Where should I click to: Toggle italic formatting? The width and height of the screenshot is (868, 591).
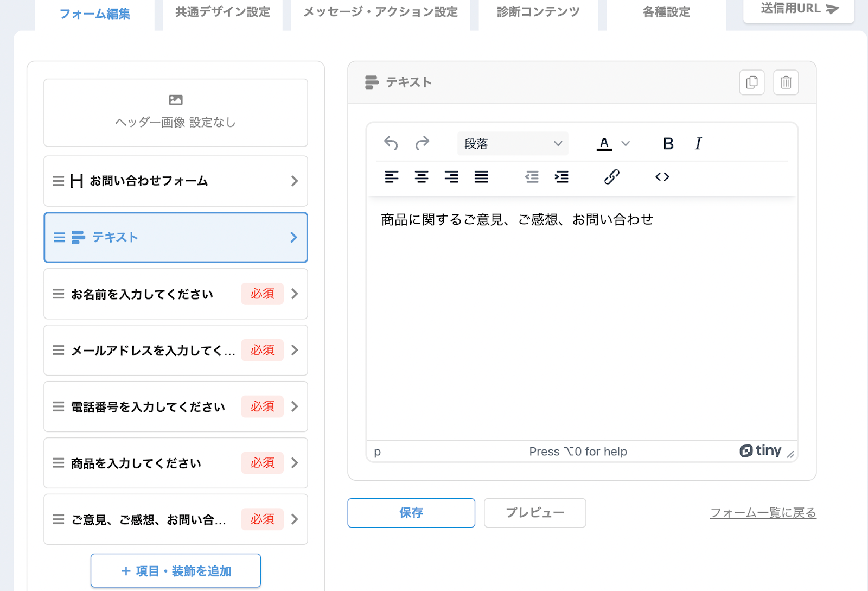pos(698,144)
